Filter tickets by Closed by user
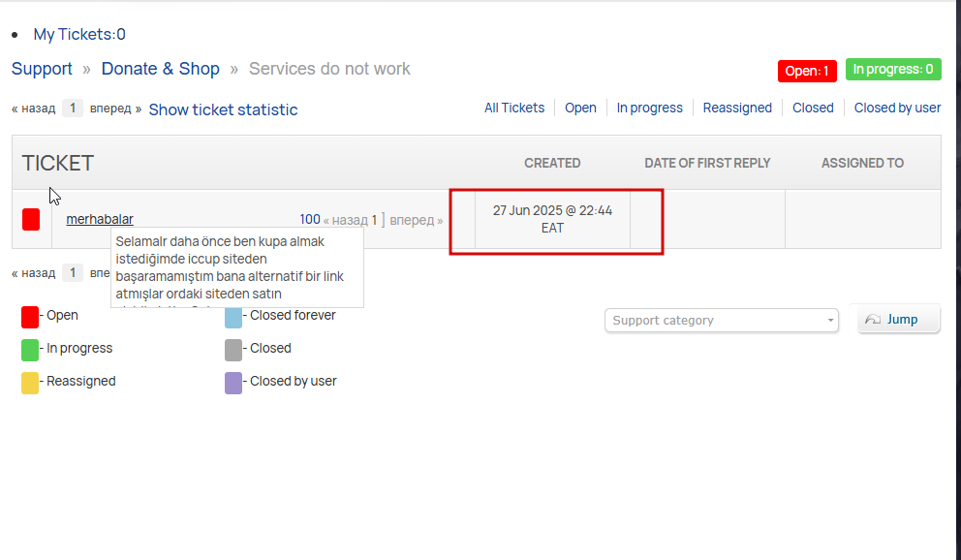This screenshot has height=560, width=961. [x=897, y=108]
